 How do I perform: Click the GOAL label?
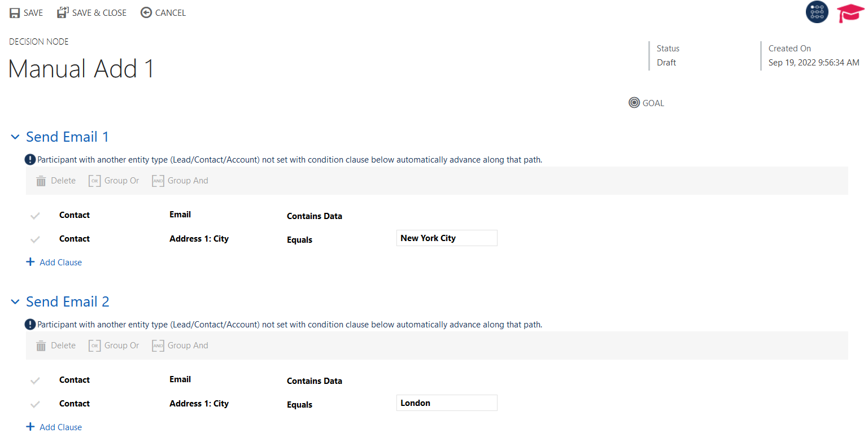[x=653, y=103]
